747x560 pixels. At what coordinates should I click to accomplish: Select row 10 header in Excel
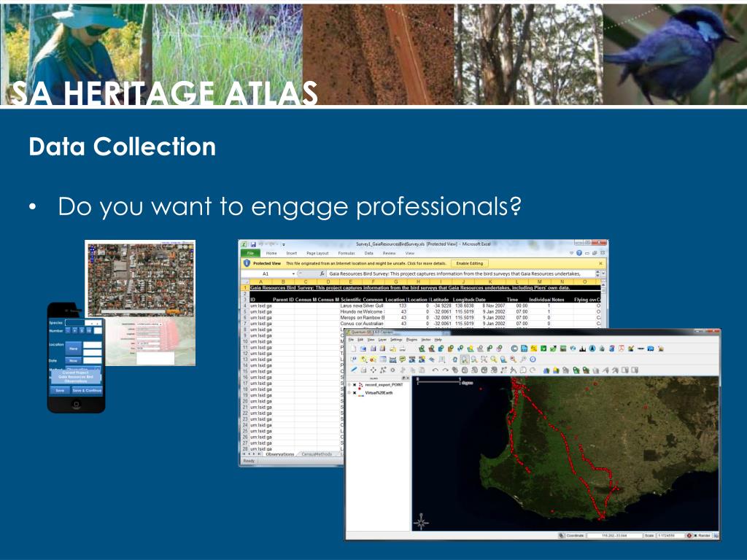(245, 341)
